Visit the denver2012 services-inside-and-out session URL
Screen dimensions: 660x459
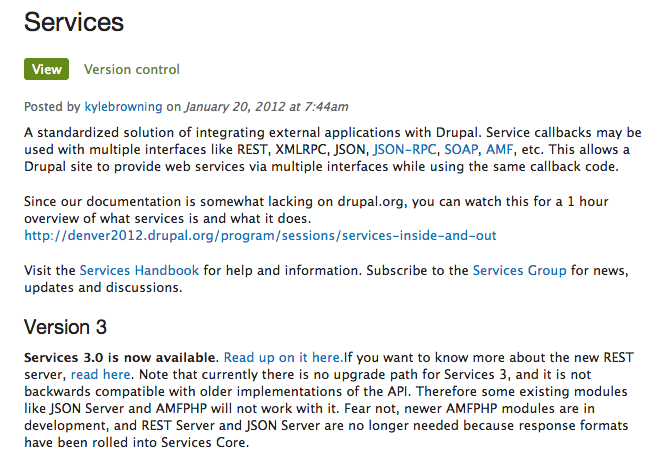(x=260, y=236)
